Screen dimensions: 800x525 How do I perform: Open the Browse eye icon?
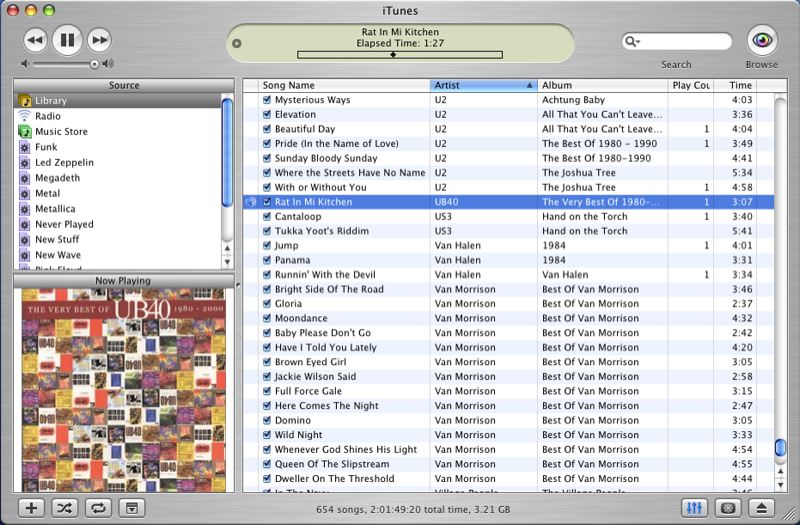[x=762, y=40]
